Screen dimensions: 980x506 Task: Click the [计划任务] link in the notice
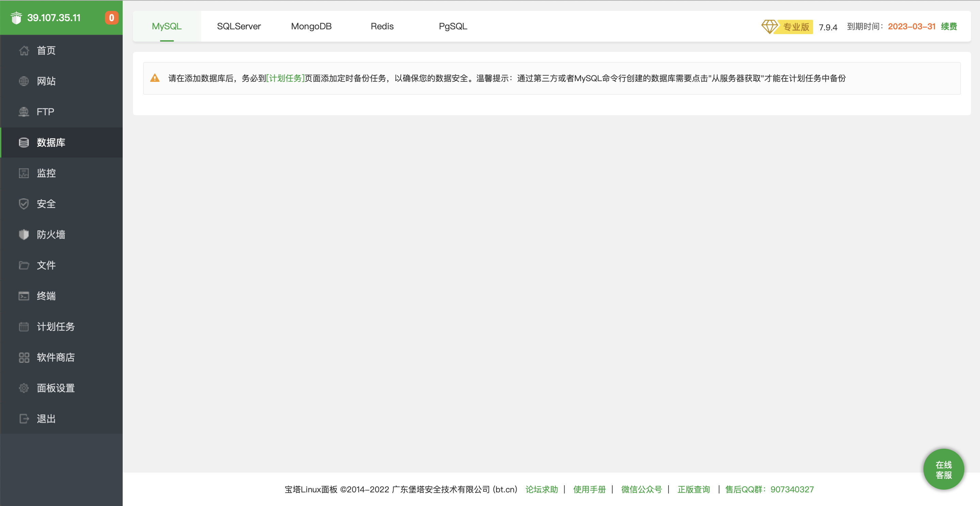coord(285,78)
